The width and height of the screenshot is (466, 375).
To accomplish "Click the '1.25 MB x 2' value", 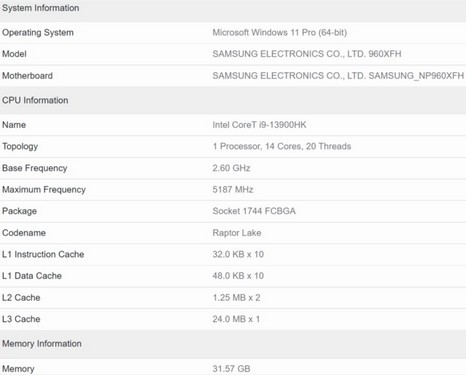I will [x=236, y=297].
